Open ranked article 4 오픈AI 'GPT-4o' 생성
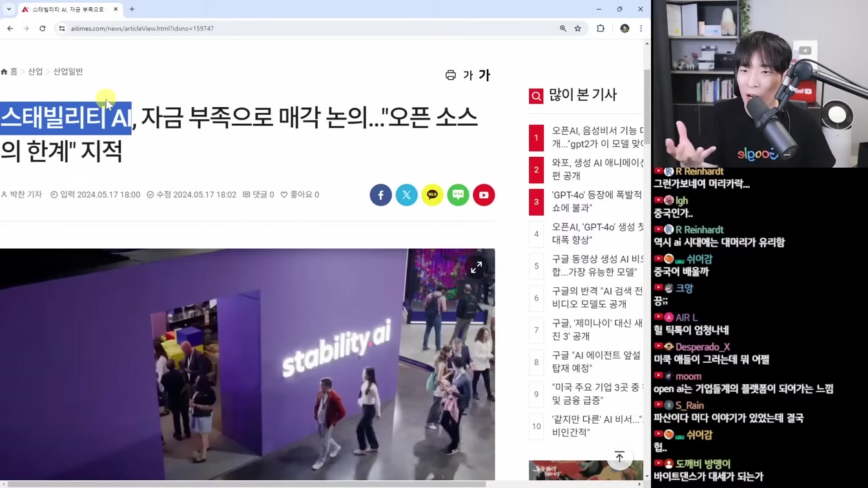The width and height of the screenshot is (868, 488). [597, 234]
